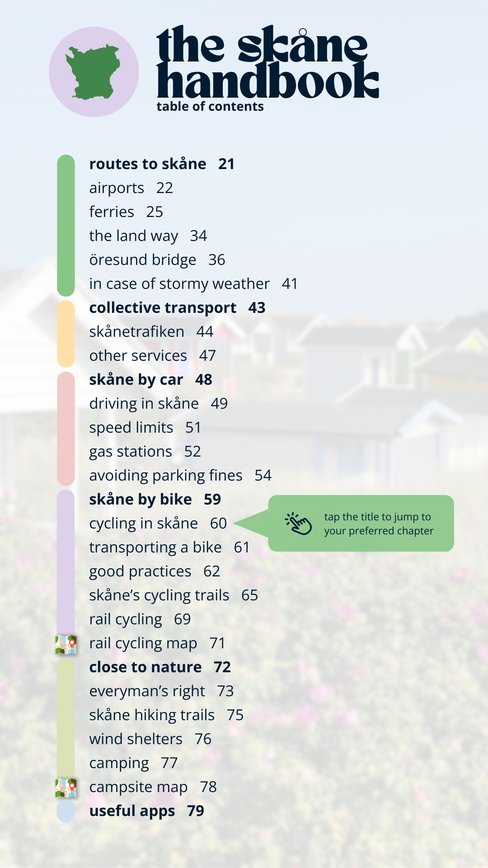Screen dimensions: 488x868
Task: Click the tap-hand icon in the green tooltip
Action: 298,524
